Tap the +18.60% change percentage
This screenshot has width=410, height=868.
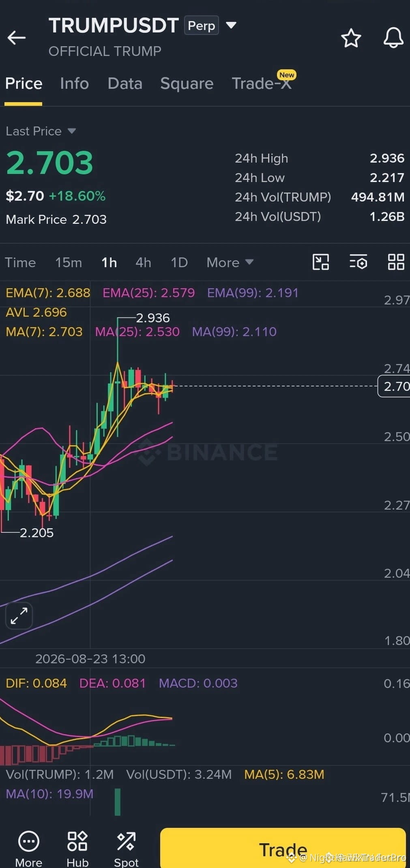[77, 196]
